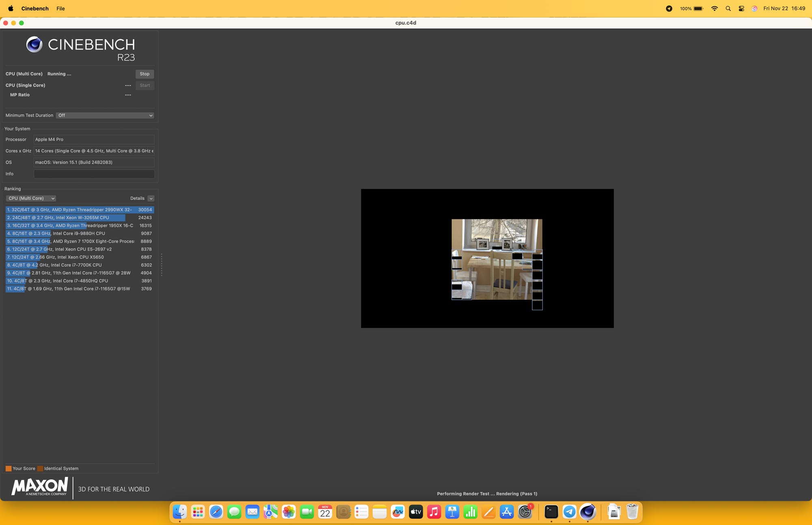812x525 pixels.
Task: Open Notes from the dock
Action: coord(380,512)
